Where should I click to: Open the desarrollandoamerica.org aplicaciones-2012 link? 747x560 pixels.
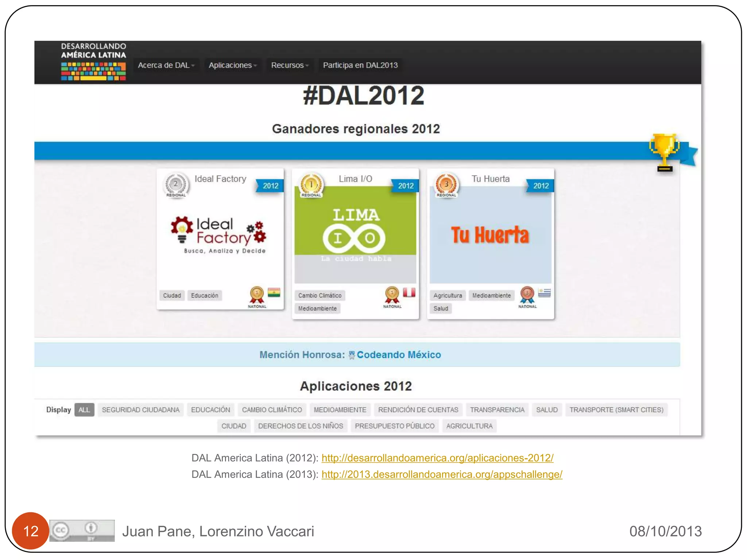(437, 458)
